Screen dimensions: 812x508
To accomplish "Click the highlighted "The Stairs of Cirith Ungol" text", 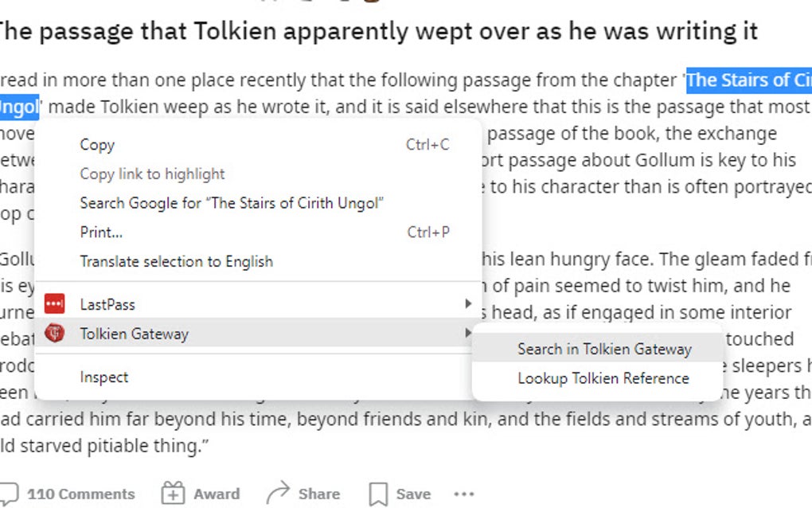I will [748, 80].
